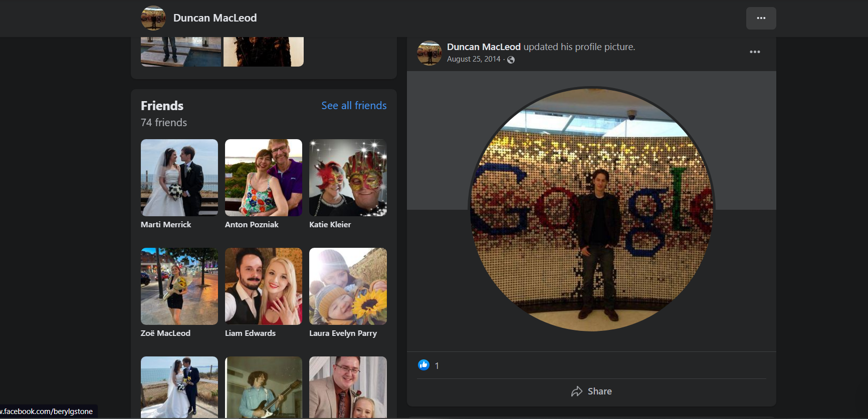The width and height of the screenshot is (868, 419).
Task: Click Liam Edwards's friend photo thumbnail
Action: point(264,286)
